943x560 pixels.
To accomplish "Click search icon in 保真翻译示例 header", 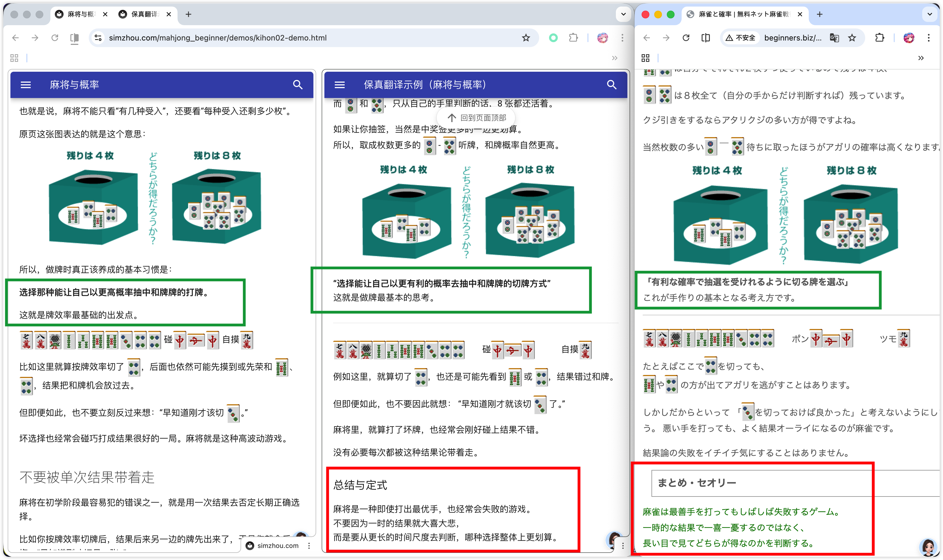I will [x=611, y=85].
